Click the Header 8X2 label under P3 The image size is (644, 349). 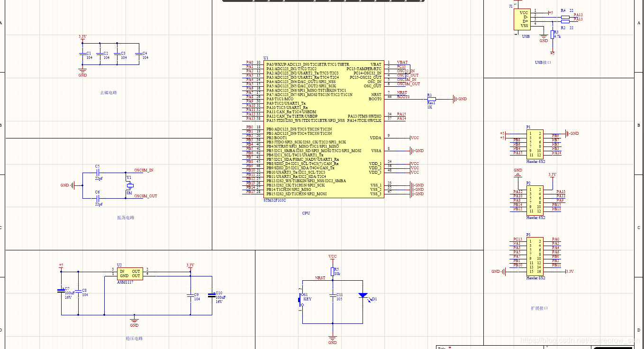[535, 278]
